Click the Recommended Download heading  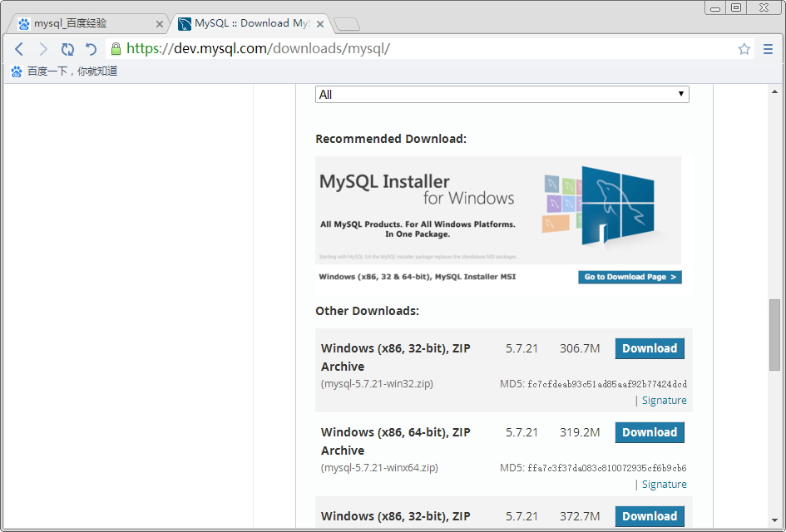[391, 139]
